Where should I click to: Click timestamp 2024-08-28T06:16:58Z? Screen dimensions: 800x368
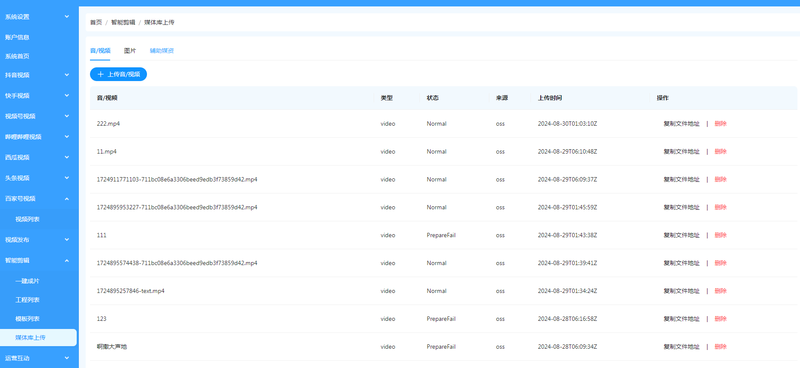coord(567,318)
